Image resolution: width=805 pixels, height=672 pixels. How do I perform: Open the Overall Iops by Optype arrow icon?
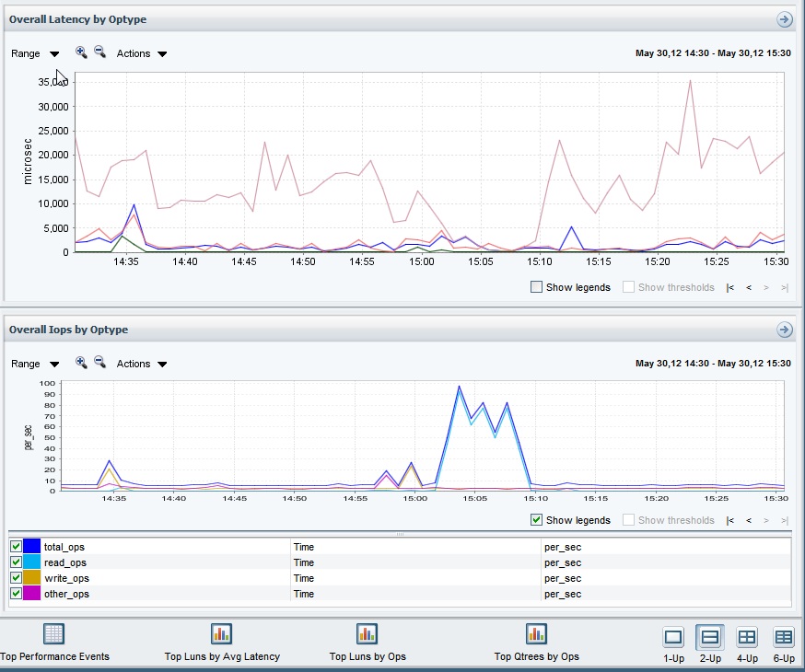point(784,330)
